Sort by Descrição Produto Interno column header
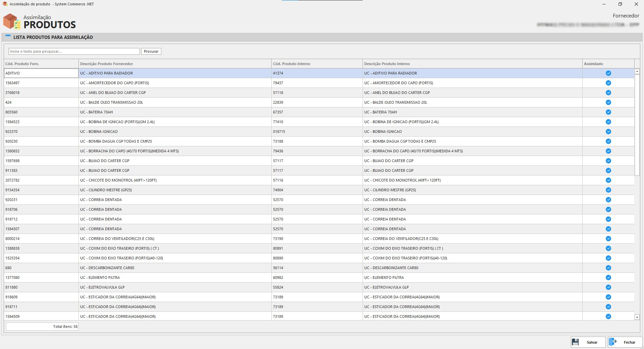The height and width of the screenshot is (349, 644). (387, 64)
